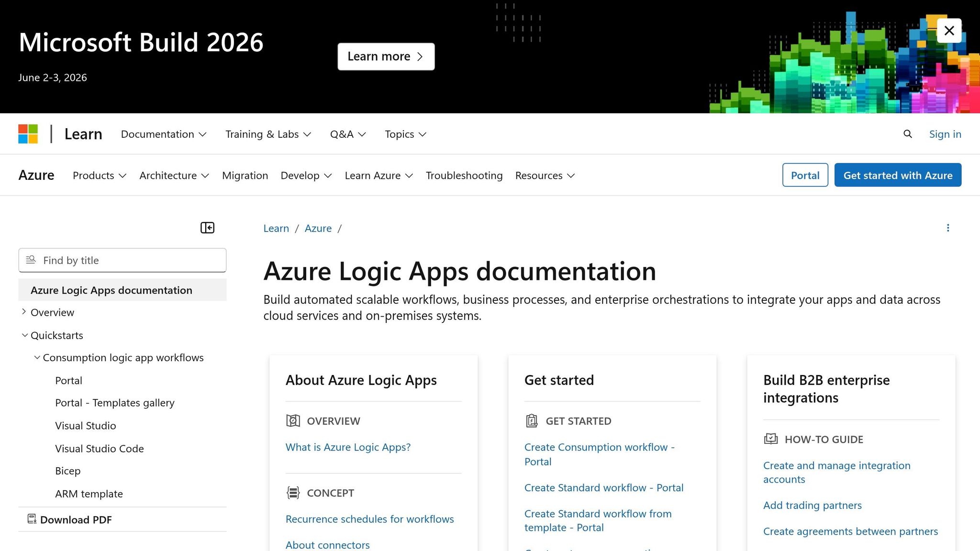
Task: Collapse the Quickstarts section
Action: (25, 335)
